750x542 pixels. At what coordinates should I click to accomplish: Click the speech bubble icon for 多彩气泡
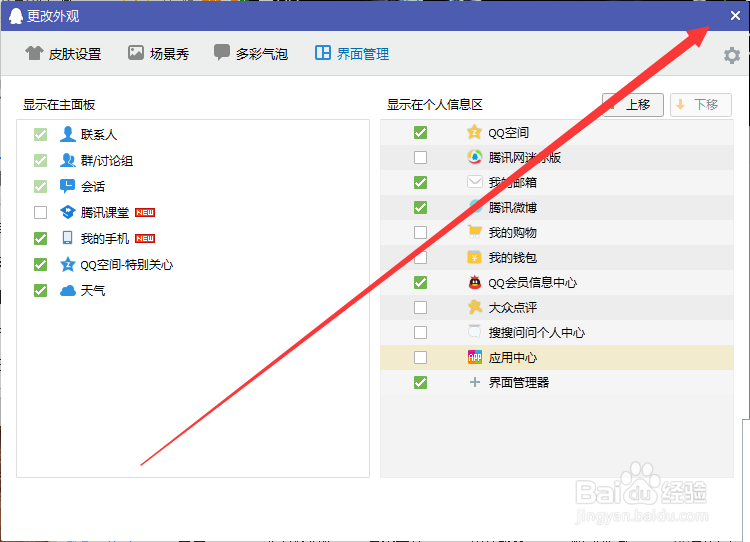221,52
